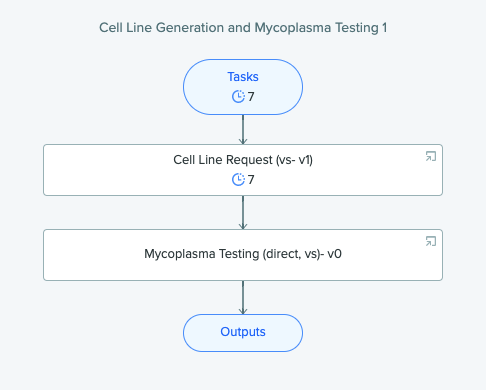Click pending count 7 in Cell Line Request

[251, 180]
